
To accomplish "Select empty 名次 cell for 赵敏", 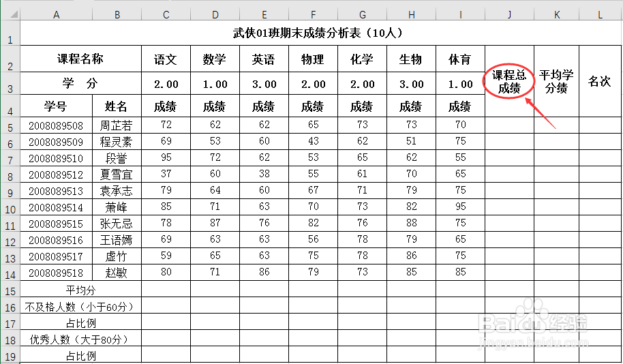I will click(x=601, y=273).
